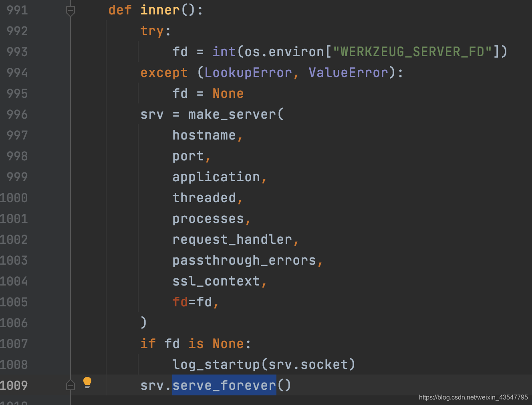This screenshot has width=532, height=405.
Task: Click 'None' in the if fd is None line
Action: coord(228,344)
